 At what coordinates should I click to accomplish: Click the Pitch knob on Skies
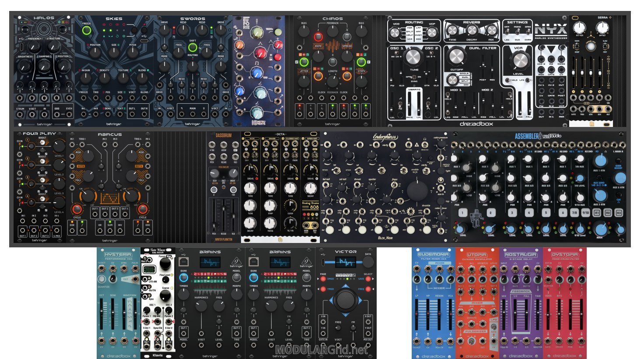coord(133,53)
